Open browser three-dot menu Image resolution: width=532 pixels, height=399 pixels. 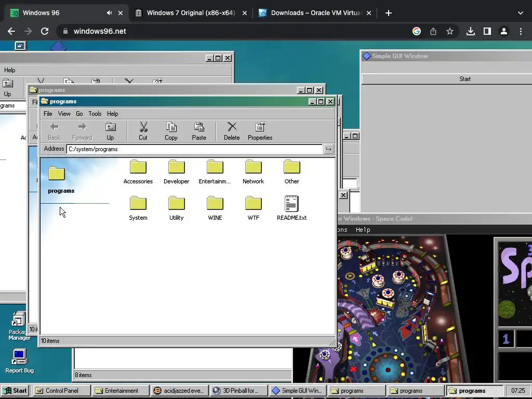tap(521, 31)
